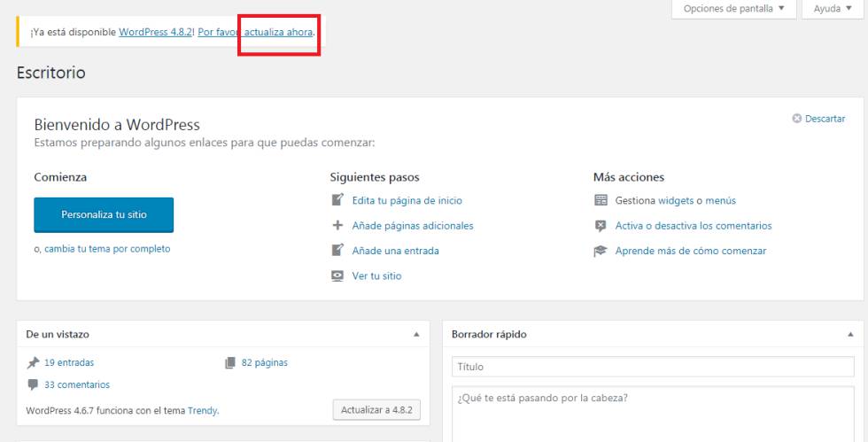Open the '19 entradas' link
The width and height of the screenshot is (868, 442).
69,363
